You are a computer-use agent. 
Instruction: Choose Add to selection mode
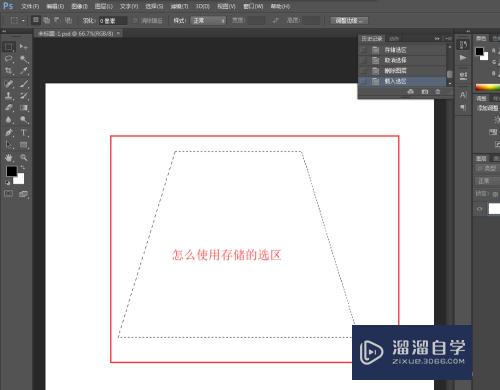click(x=46, y=20)
